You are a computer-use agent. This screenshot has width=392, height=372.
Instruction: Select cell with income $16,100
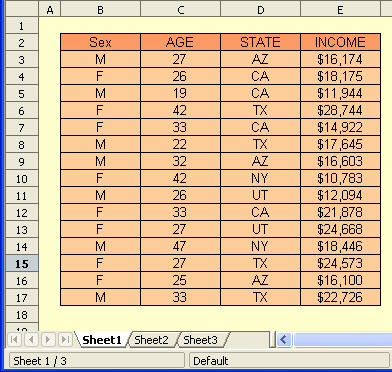click(x=340, y=280)
